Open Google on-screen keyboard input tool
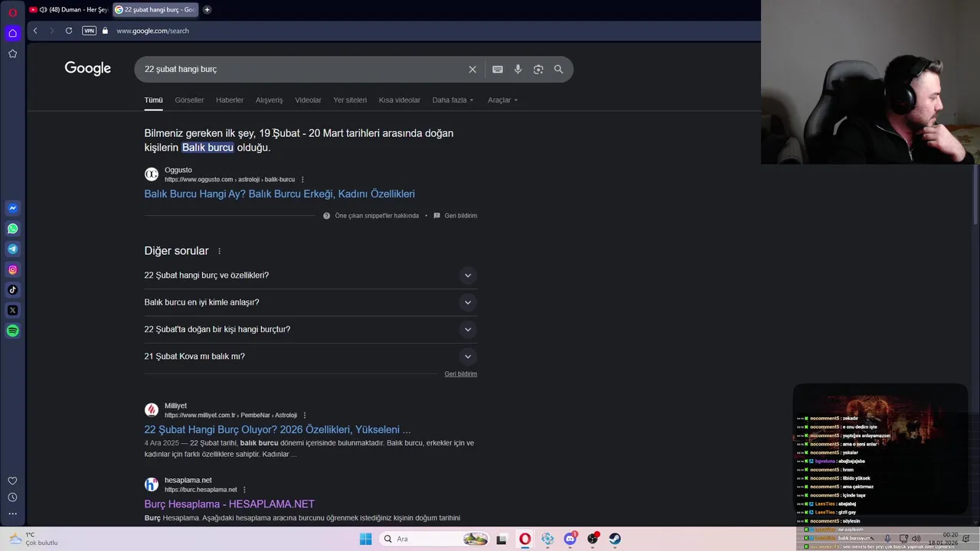 pyautogui.click(x=498, y=69)
